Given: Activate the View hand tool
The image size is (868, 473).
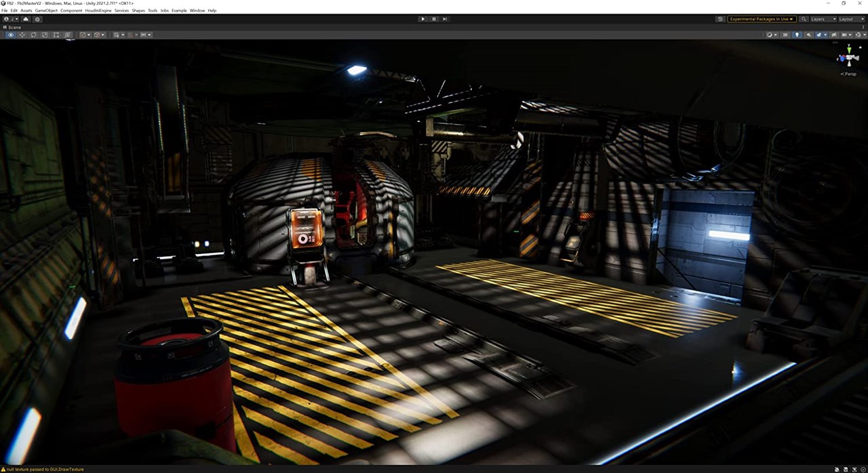Looking at the screenshot, I should (x=10, y=35).
